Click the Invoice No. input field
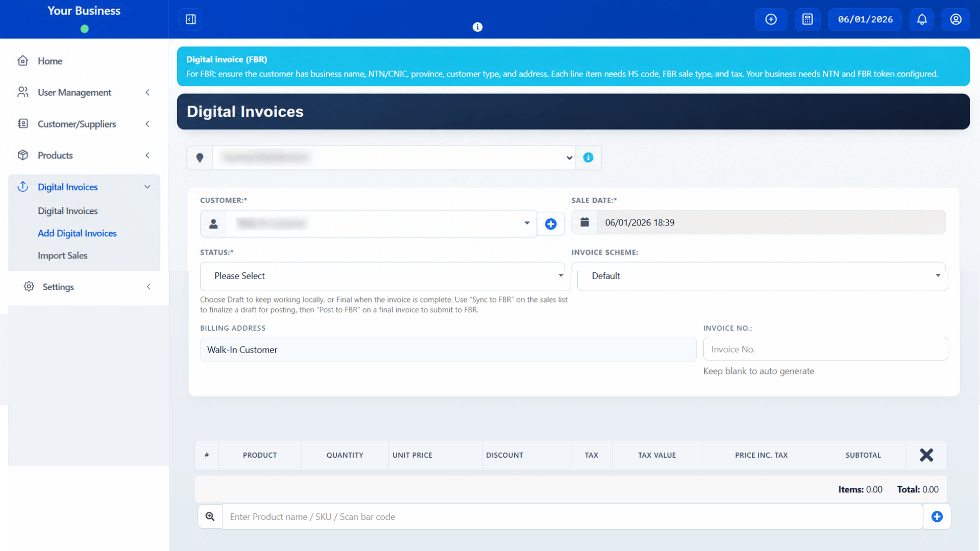The width and height of the screenshot is (980, 551). [x=825, y=349]
